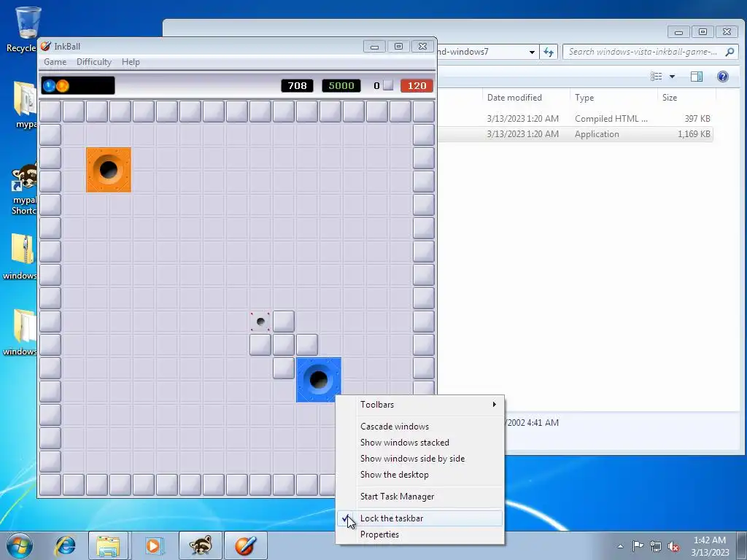Screen dimensions: 747x560
Task: Click the gray block counter icon
Action: click(388, 85)
